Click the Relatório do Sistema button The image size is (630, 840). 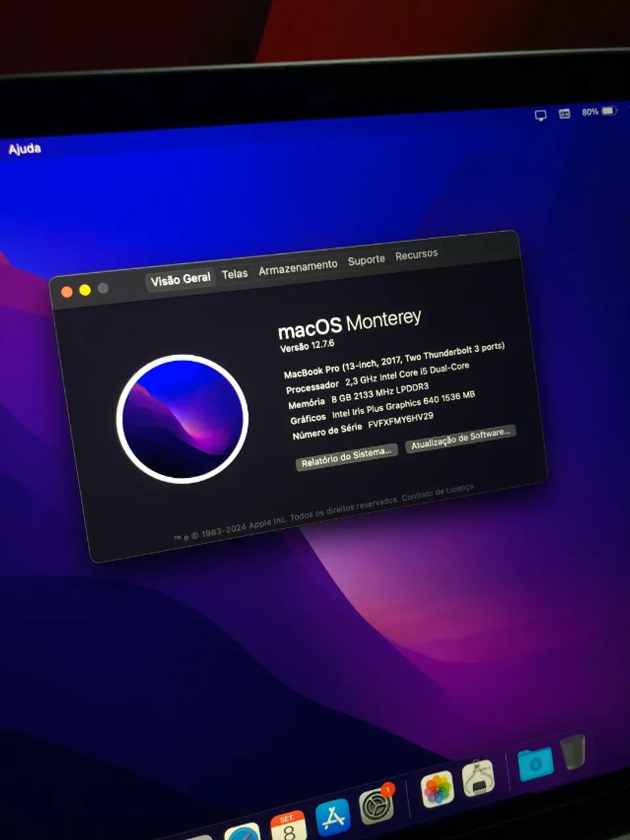(x=346, y=456)
